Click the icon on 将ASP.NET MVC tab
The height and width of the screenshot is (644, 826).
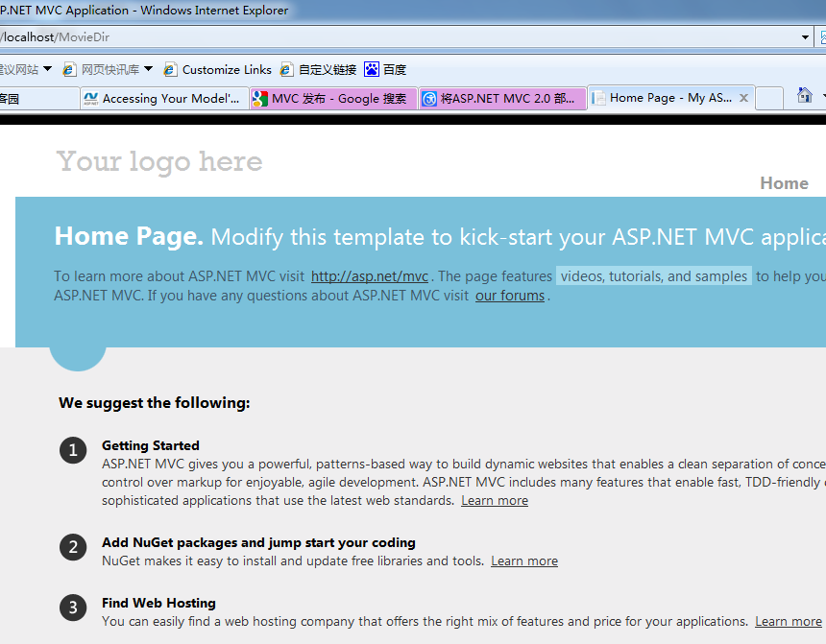[429, 99]
